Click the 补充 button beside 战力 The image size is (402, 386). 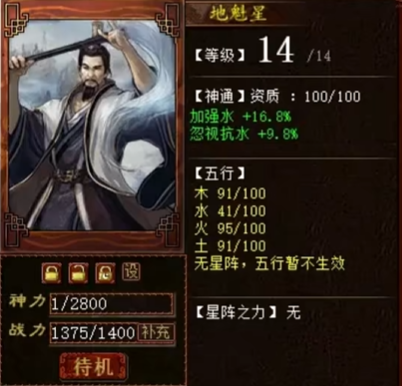(156, 332)
